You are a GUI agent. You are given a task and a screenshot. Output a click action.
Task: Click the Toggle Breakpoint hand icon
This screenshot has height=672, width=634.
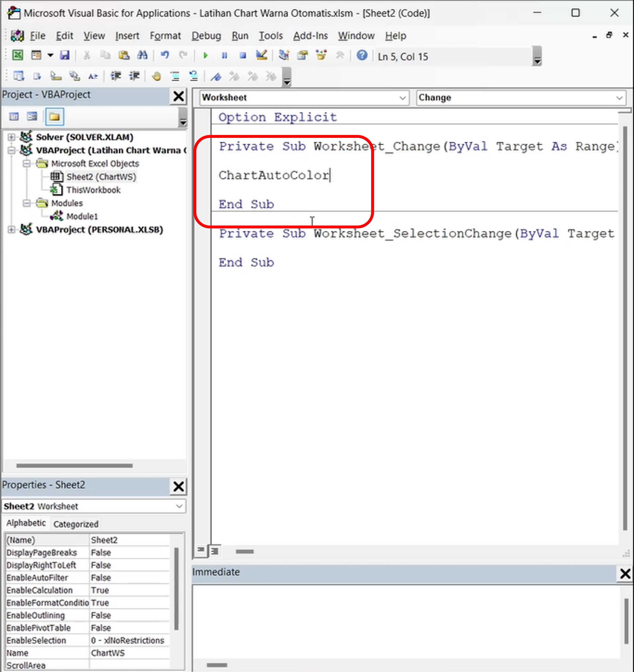(x=156, y=76)
